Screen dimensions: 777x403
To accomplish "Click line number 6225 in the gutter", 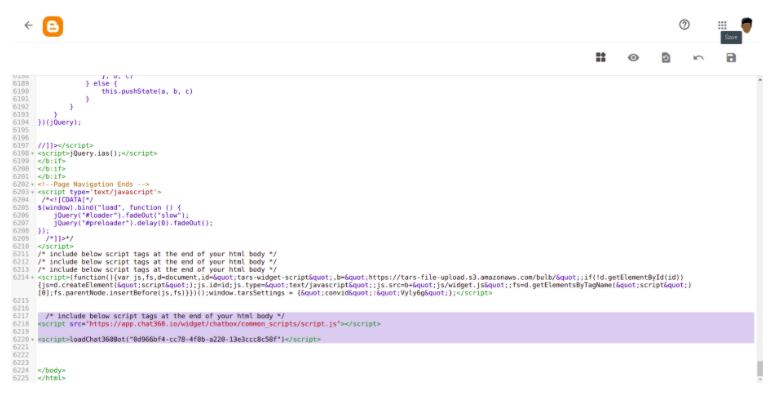I will (x=20, y=378).
